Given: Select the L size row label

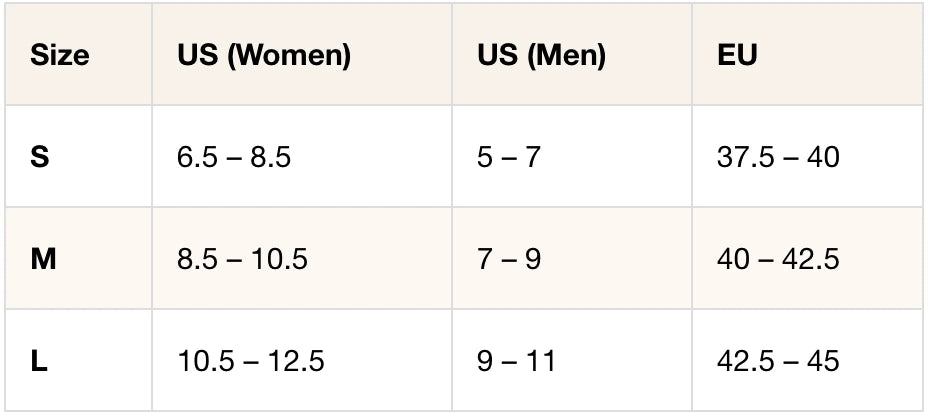Looking at the screenshot, I should click(39, 361).
